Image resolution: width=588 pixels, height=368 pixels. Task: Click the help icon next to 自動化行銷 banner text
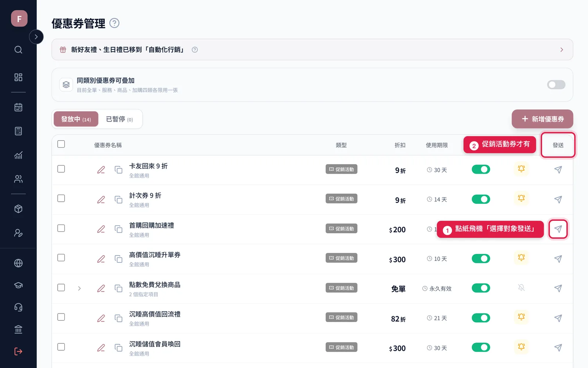(195, 50)
